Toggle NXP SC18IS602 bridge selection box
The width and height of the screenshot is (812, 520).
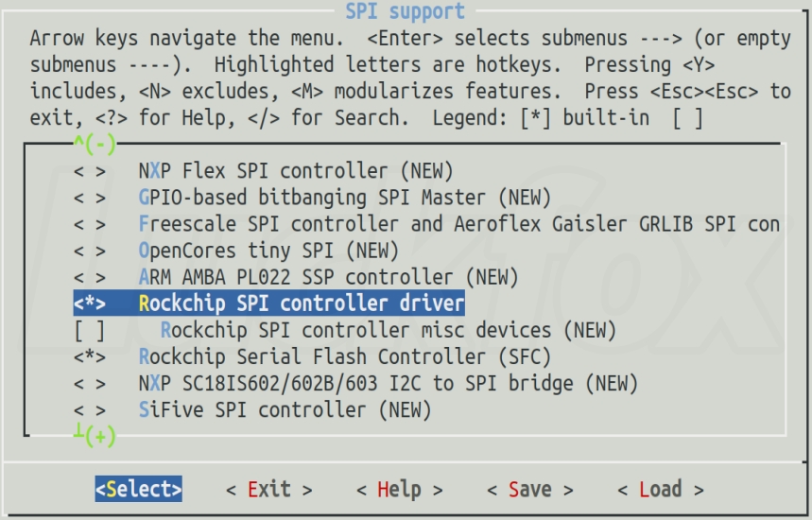pyautogui.click(x=90, y=384)
